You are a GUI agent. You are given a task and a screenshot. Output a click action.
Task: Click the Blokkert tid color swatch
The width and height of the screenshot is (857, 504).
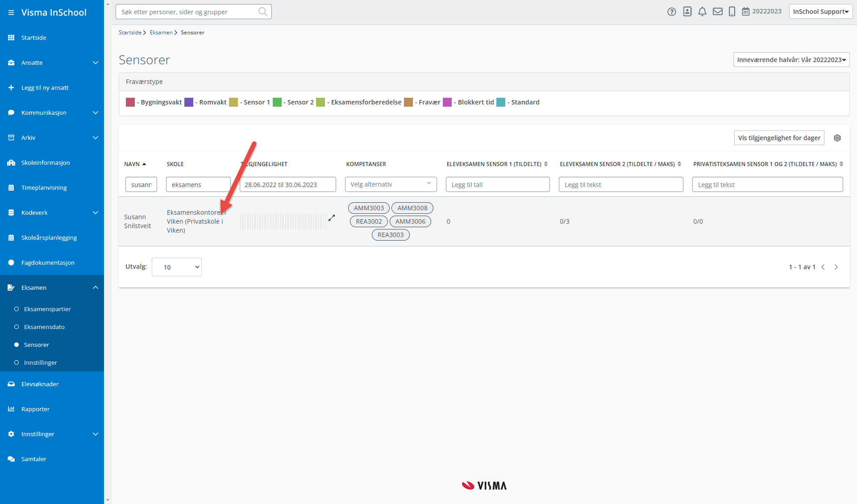coord(447,102)
